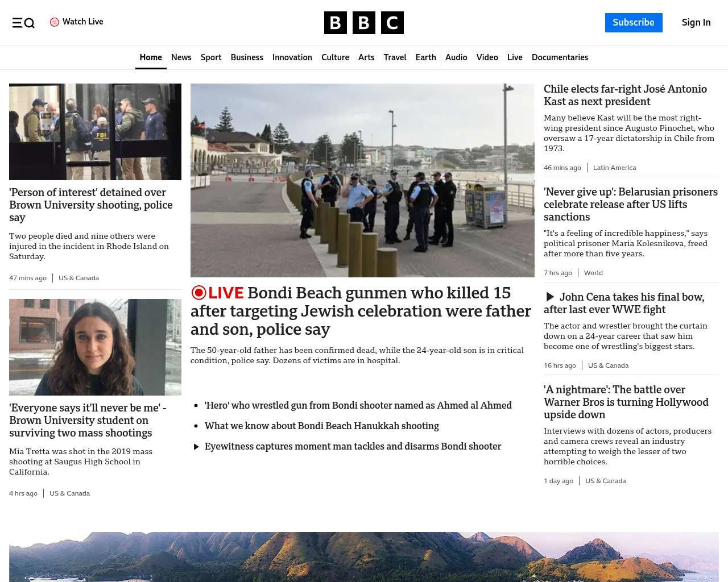Click '1 day ago' timestamp

pyautogui.click(x=559, y=481)
